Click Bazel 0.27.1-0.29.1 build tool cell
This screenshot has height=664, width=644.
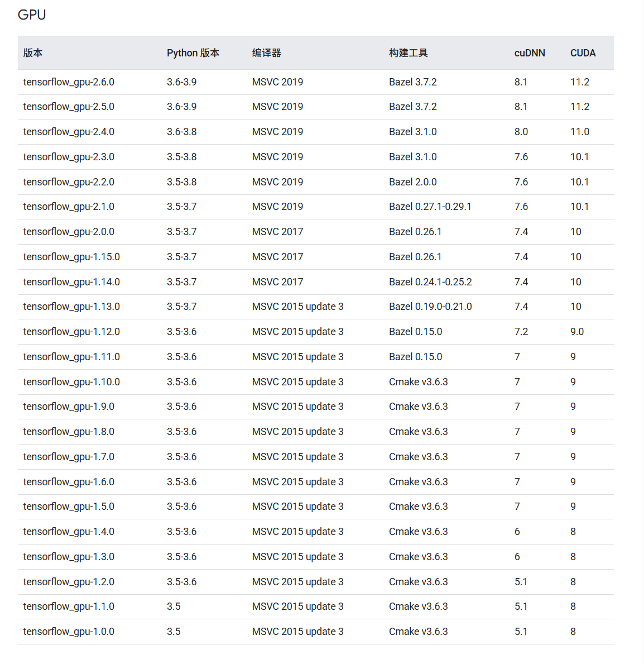(430, 207)
